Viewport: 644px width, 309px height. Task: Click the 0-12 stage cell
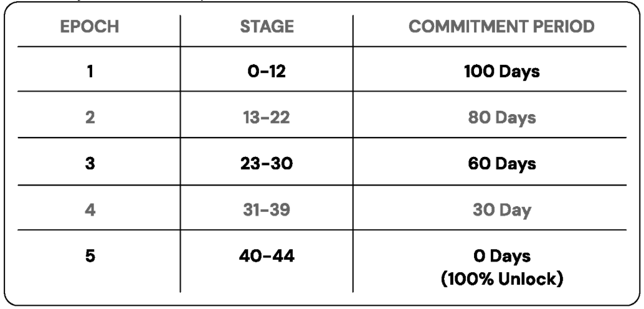tap(267, 72)
